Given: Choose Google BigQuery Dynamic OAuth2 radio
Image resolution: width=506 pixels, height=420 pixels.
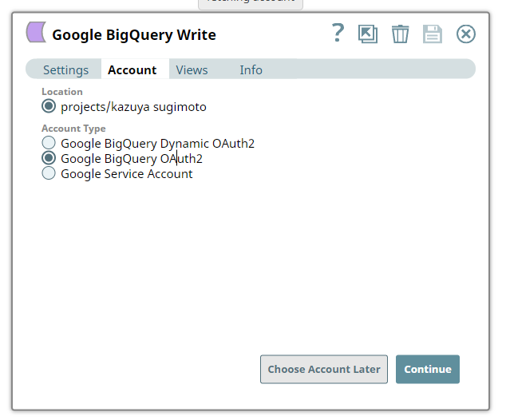Looking at the screenshot, I should pyautogui.click(x=49, y=143).
